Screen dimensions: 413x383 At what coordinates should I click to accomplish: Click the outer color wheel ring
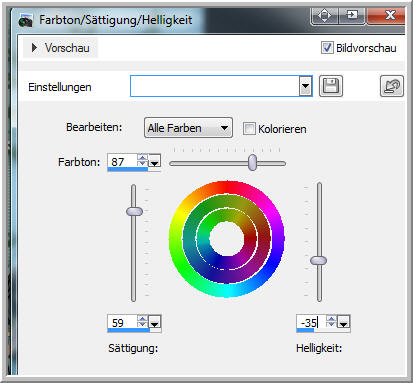point(227,189)
